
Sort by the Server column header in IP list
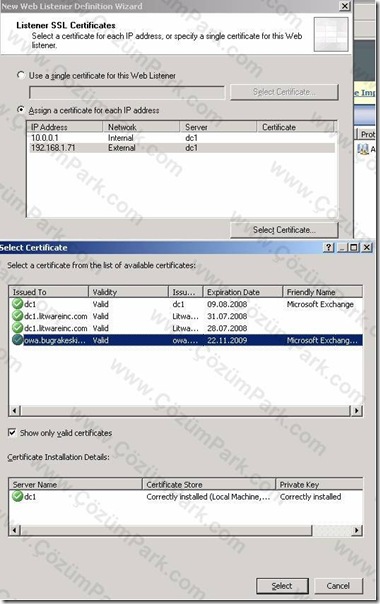click(x=218, y=127)
